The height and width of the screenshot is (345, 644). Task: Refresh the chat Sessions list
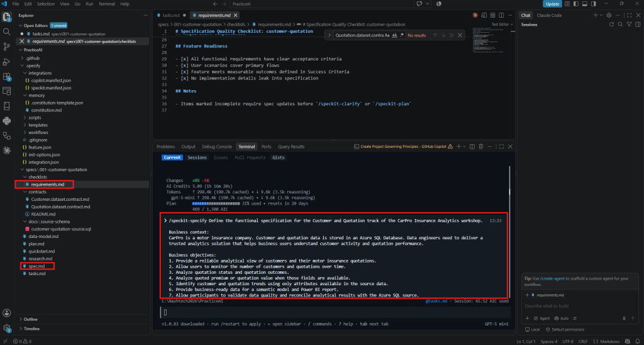click(611, 25)
